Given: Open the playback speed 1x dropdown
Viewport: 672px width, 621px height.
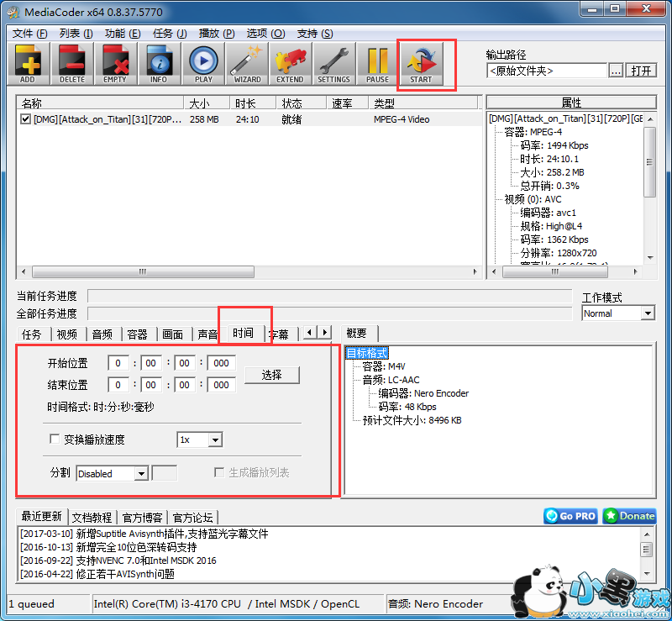Looking at the screenshot, I should pyautogui.click(x=214, y=439).
